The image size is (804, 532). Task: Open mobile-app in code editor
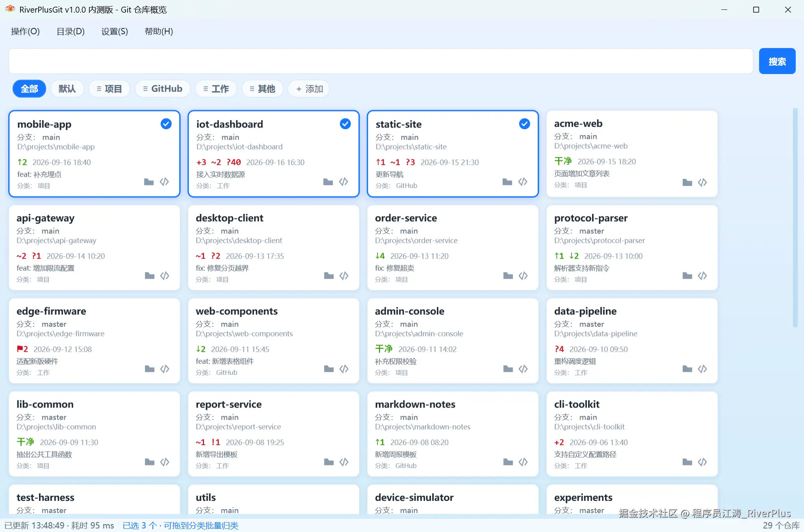164,182
